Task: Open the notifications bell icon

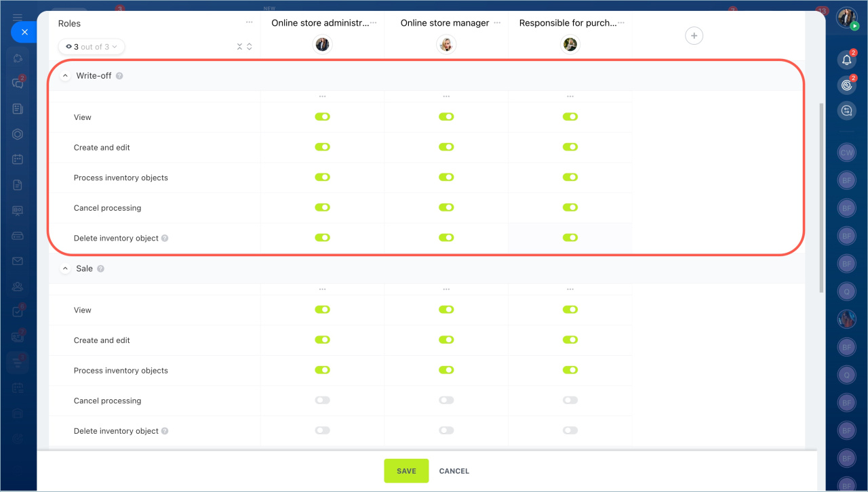Action: click(847, 60)
